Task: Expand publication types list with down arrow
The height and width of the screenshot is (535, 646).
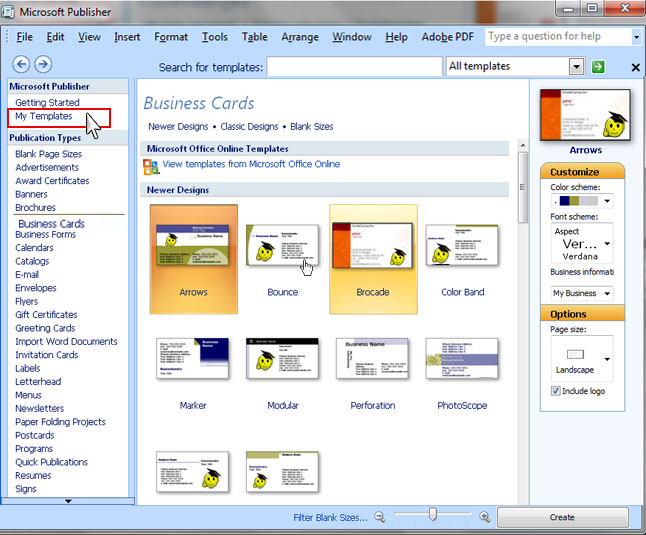Action: [68, 501]
